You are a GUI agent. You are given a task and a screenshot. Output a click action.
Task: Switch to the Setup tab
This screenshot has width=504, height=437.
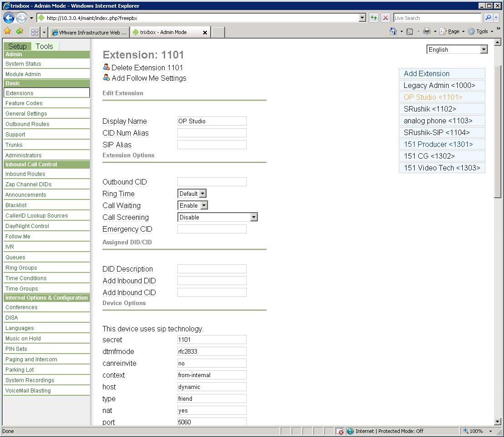17,46
